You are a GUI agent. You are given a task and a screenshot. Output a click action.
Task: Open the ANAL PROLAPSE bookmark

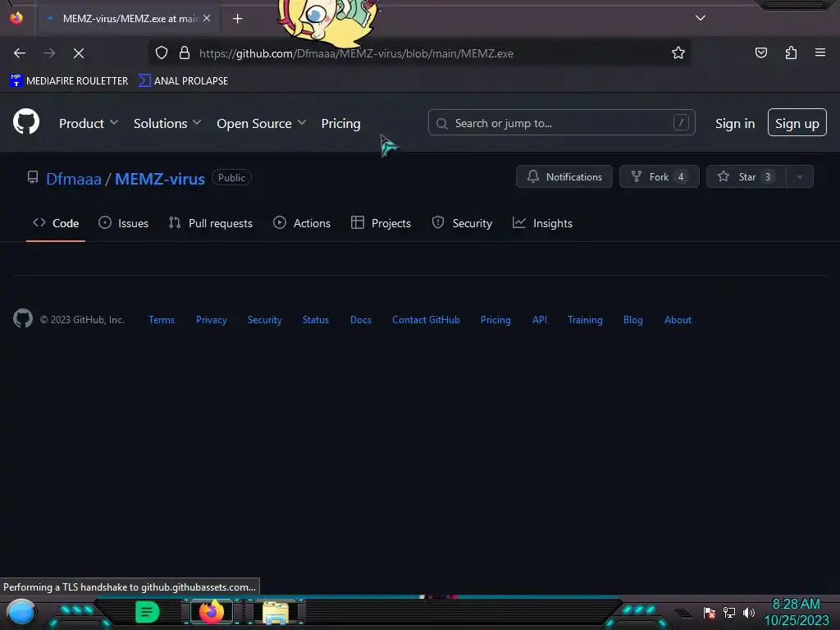tap(183, 81)
